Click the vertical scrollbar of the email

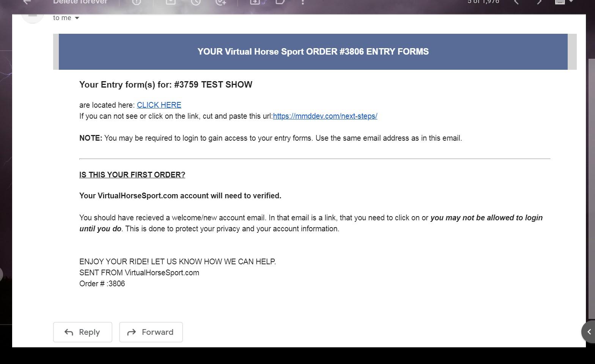pos(591,189)
